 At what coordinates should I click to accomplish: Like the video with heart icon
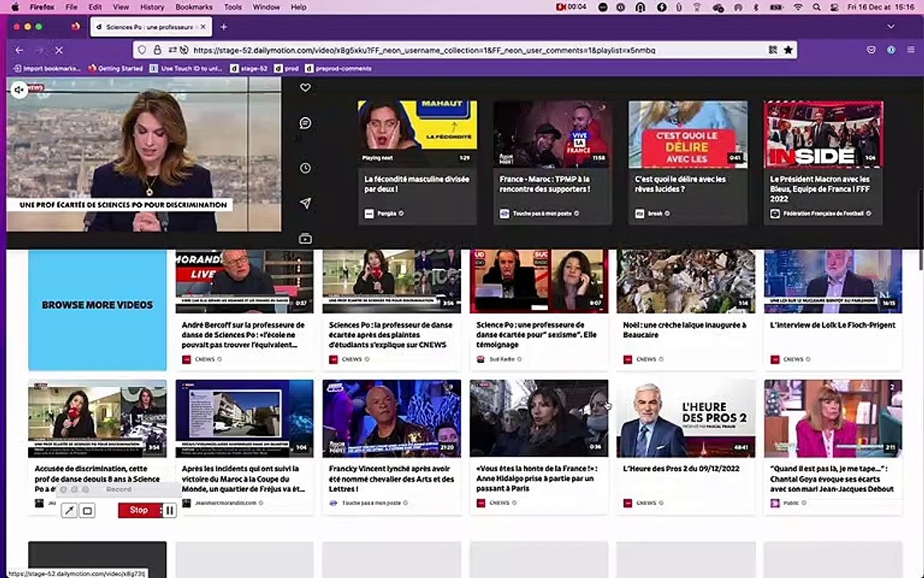coord(306,88)
